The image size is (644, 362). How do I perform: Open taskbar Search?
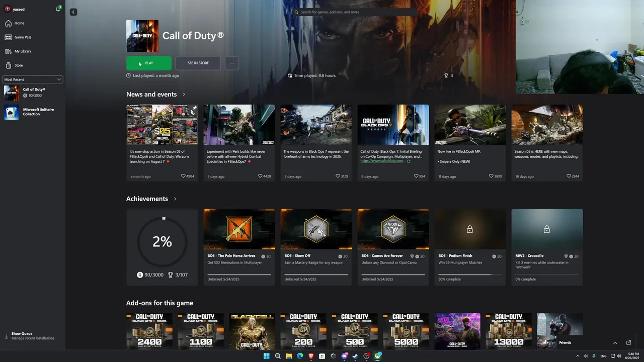coord(278,356)
